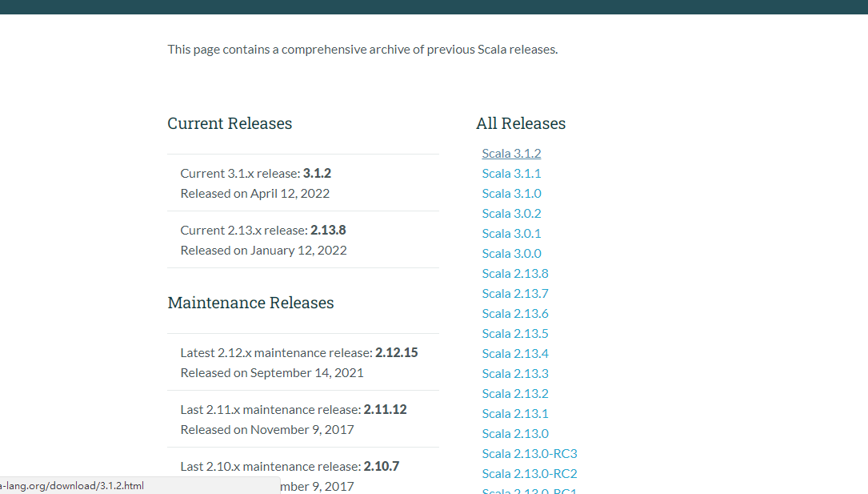
Task: Click the Latest 2.12.x maintenance release 2.12.15 entry
Action: click(x=299, y=353)
